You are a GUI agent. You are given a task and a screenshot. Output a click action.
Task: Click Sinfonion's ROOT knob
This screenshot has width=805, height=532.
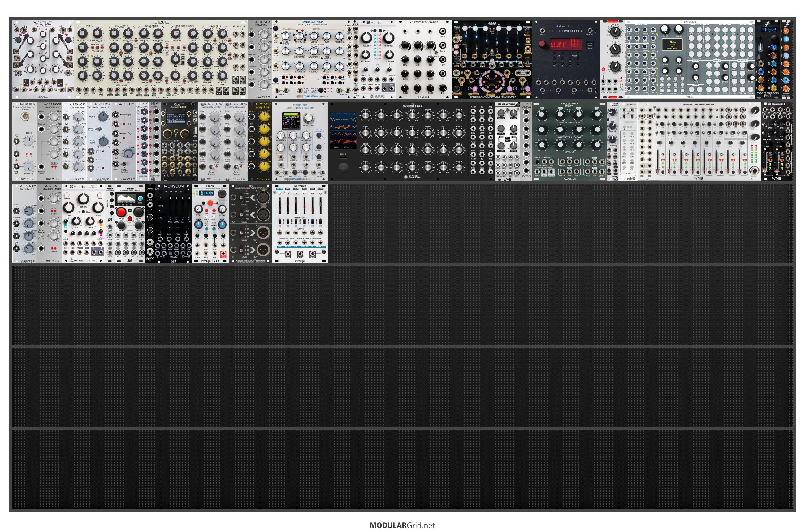tap(665, 29)
